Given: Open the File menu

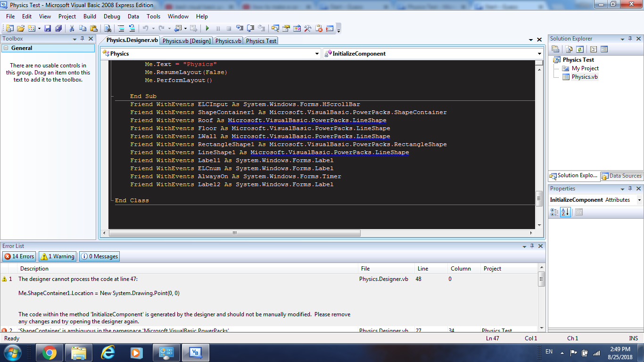Looking at the screenshot, I should click(x=10, y=16).
